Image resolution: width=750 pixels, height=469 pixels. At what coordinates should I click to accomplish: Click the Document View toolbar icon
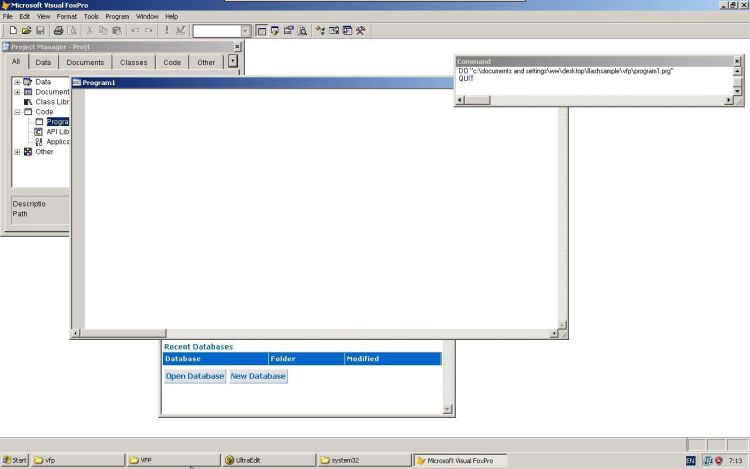point(302,31)
